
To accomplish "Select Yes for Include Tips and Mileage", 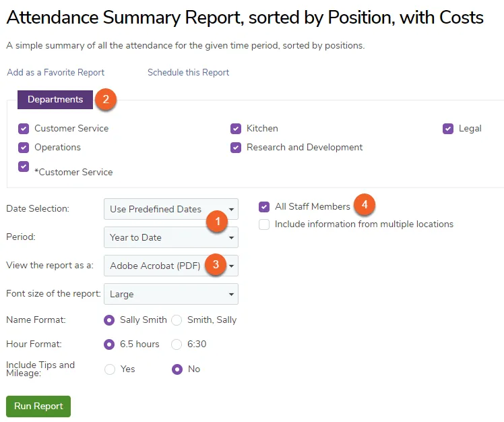I will [110, 369].
